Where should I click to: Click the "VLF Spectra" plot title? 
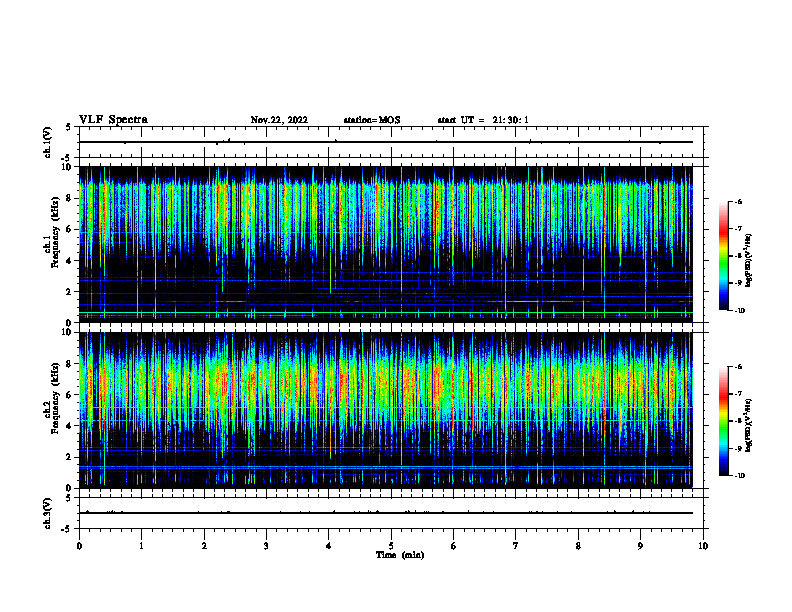pos(113,120)
